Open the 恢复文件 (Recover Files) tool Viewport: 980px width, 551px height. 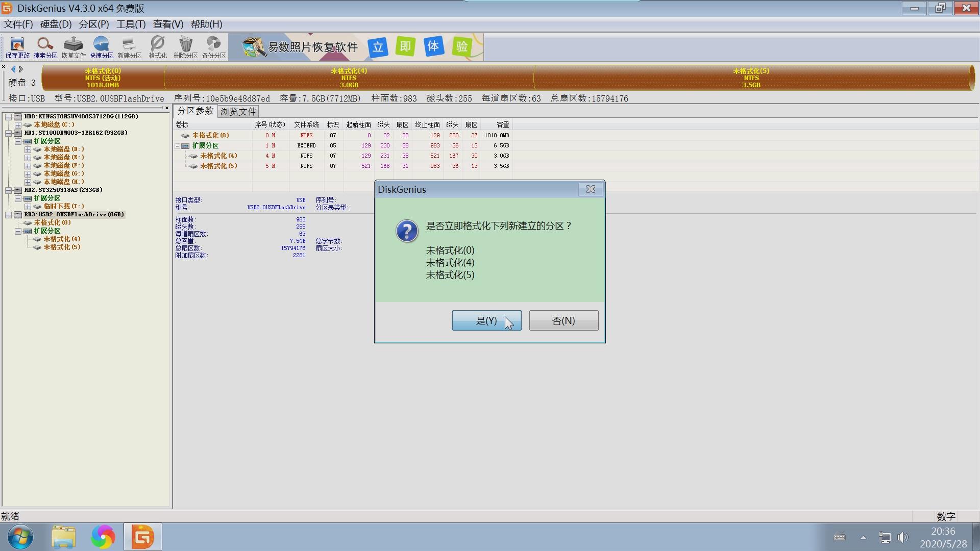(73, 46)
